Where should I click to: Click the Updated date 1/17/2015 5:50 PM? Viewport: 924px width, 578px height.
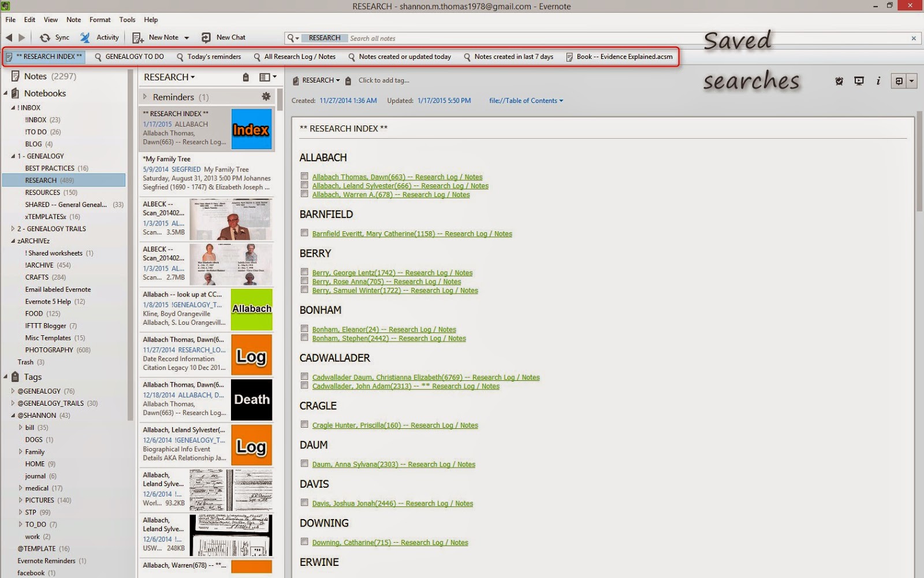444,101
